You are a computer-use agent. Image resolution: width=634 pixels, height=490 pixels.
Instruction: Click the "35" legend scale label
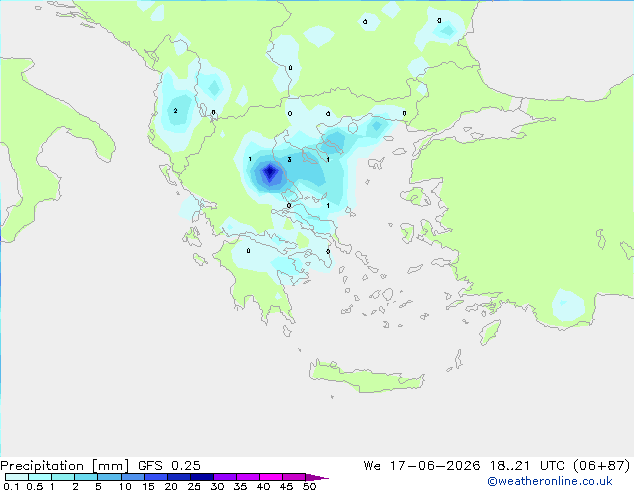[240, 486]
